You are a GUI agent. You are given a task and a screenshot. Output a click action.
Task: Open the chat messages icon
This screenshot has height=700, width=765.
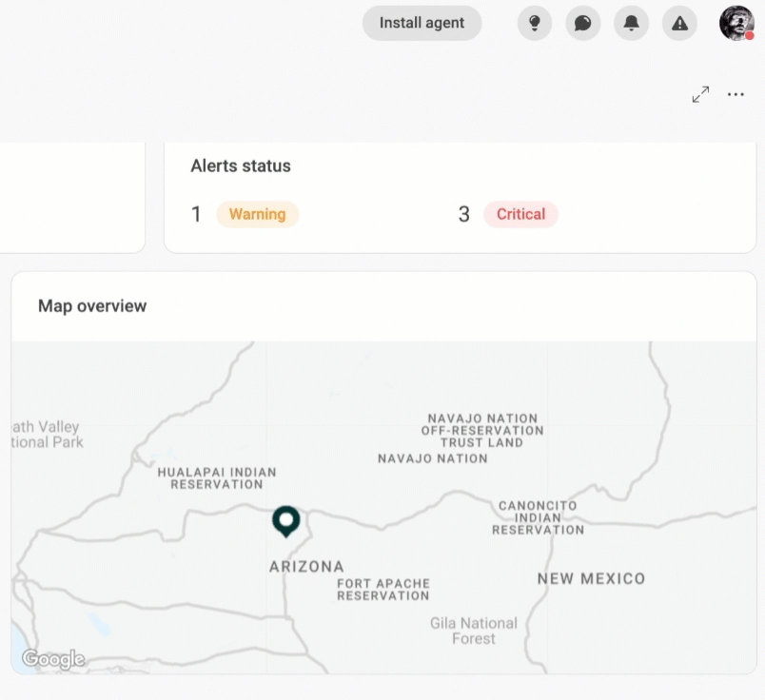(582, 23)
